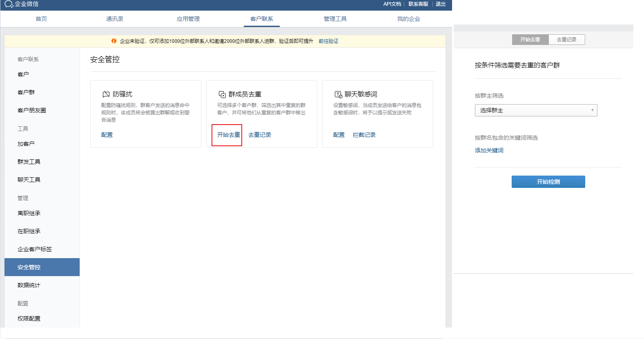Follow the 前往验证 link in banner
This screenshot has height=339, width=644.
coord(328,41)
